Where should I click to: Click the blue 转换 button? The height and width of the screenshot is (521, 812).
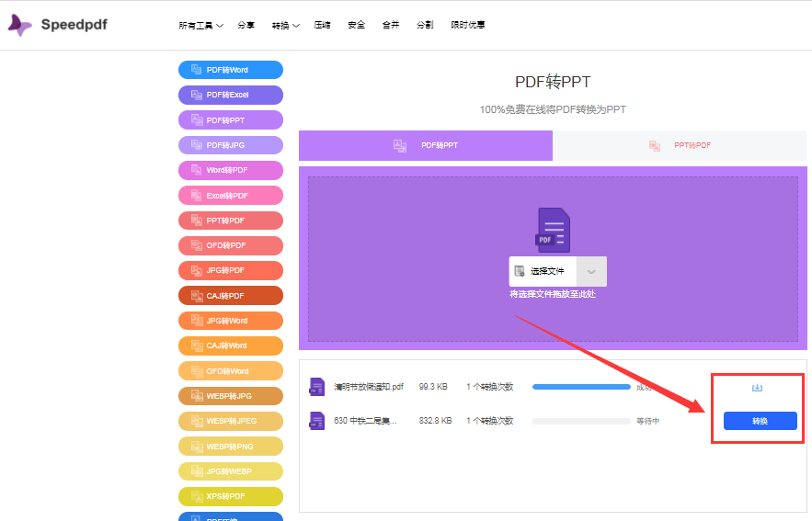click(x=760, y=421)
